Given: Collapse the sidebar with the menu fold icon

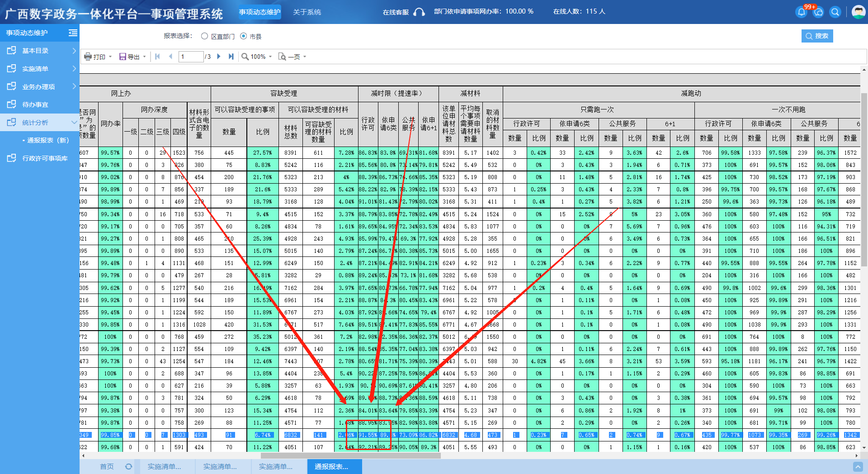Looking at the screenshot, I should [73, 33].
